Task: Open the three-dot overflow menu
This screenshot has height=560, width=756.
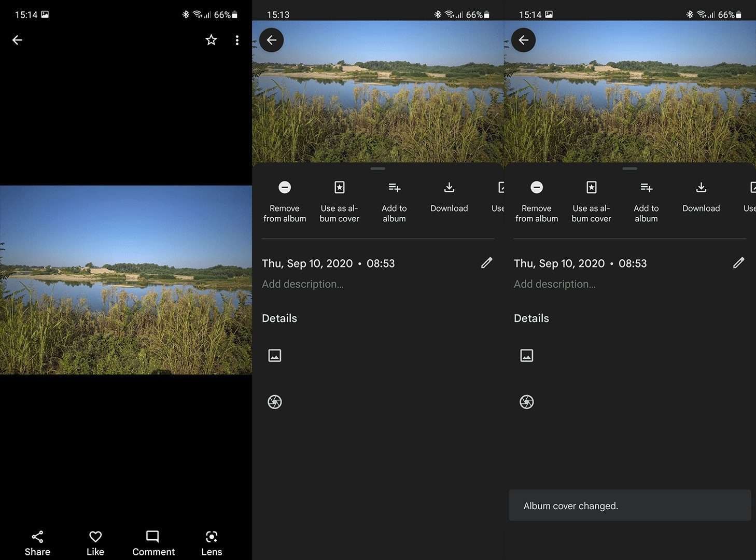Action: click(x=237, y=40)
